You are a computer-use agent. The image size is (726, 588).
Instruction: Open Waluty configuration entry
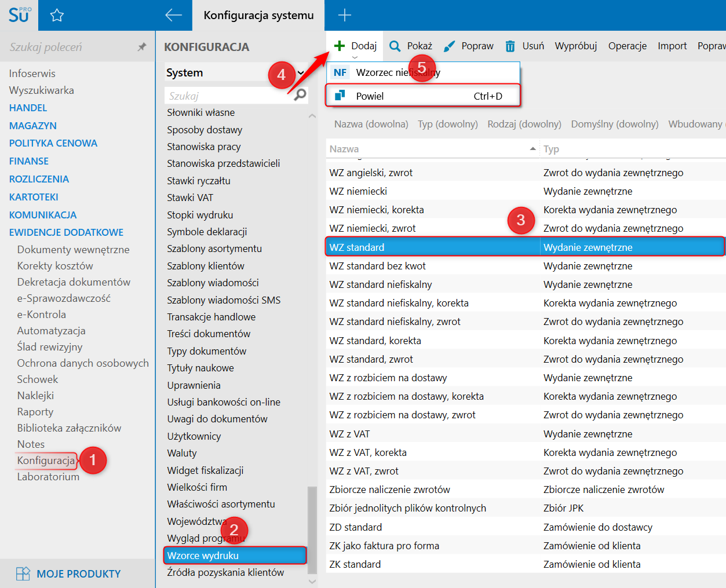pos(182,453)
